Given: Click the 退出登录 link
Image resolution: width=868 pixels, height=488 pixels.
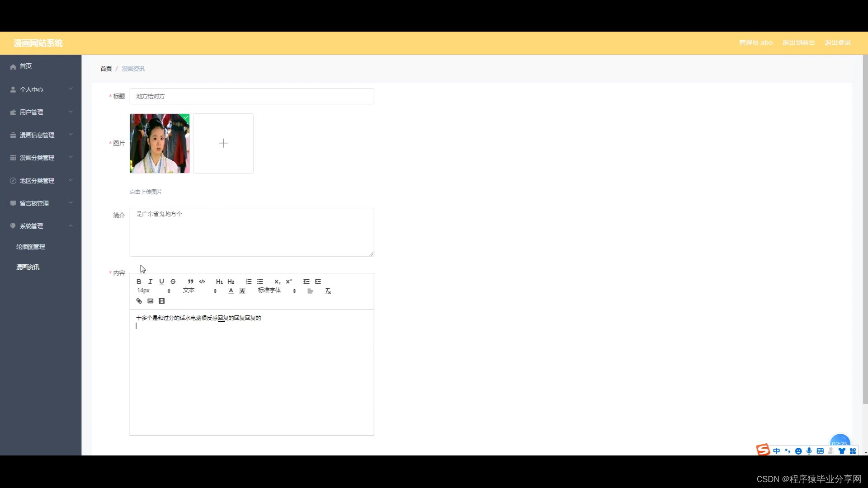Looking at the screenshot, I should [837, 42].
